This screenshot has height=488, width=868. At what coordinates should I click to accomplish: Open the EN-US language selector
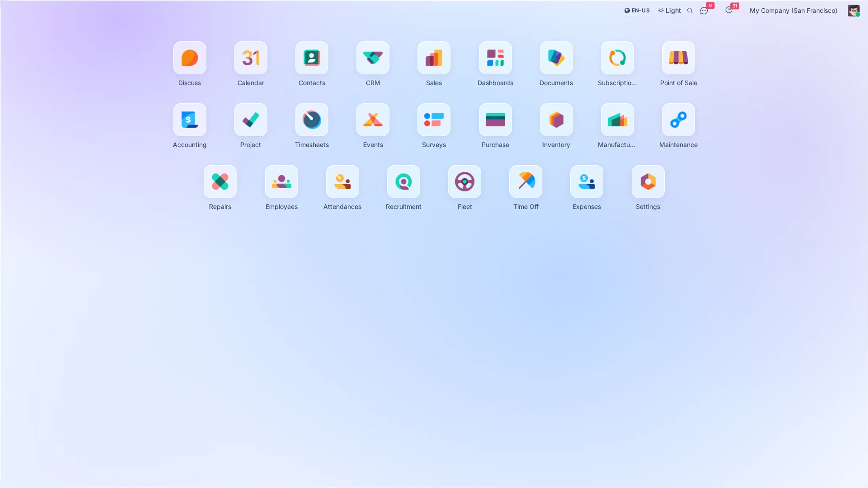637,11
